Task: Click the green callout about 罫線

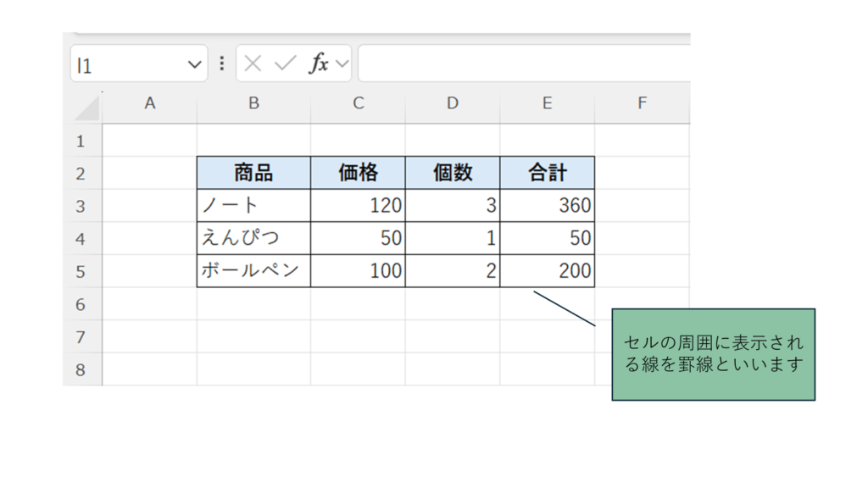Action: 713,354
